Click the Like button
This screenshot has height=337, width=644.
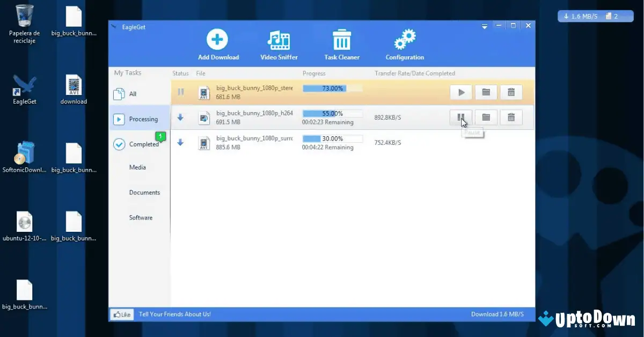121,314
